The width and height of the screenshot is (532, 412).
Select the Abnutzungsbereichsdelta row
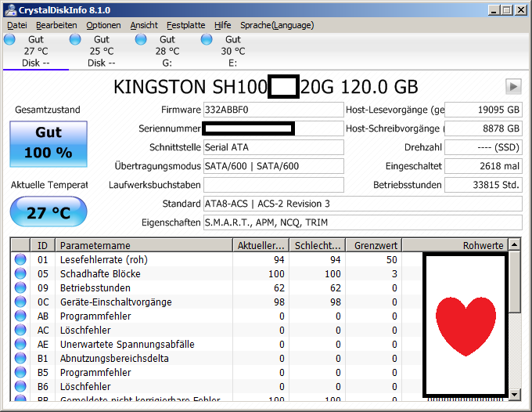(x=260, y=358)
